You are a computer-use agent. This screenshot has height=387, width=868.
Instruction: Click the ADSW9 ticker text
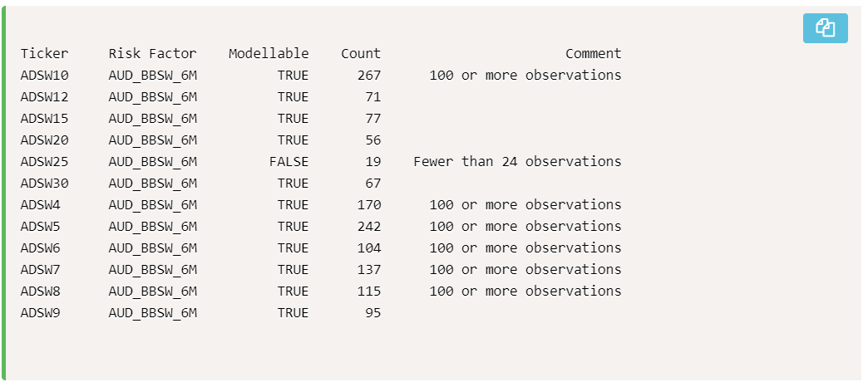click(x=41, y=313)
